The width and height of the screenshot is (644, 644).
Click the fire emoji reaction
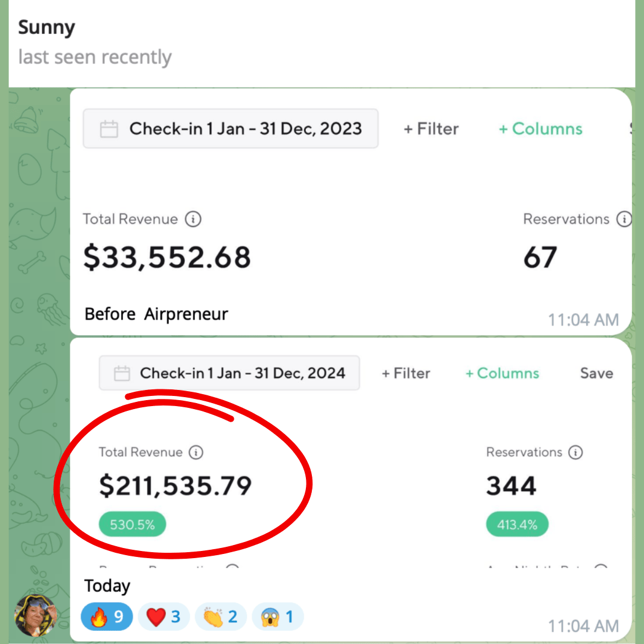[107, 617]
